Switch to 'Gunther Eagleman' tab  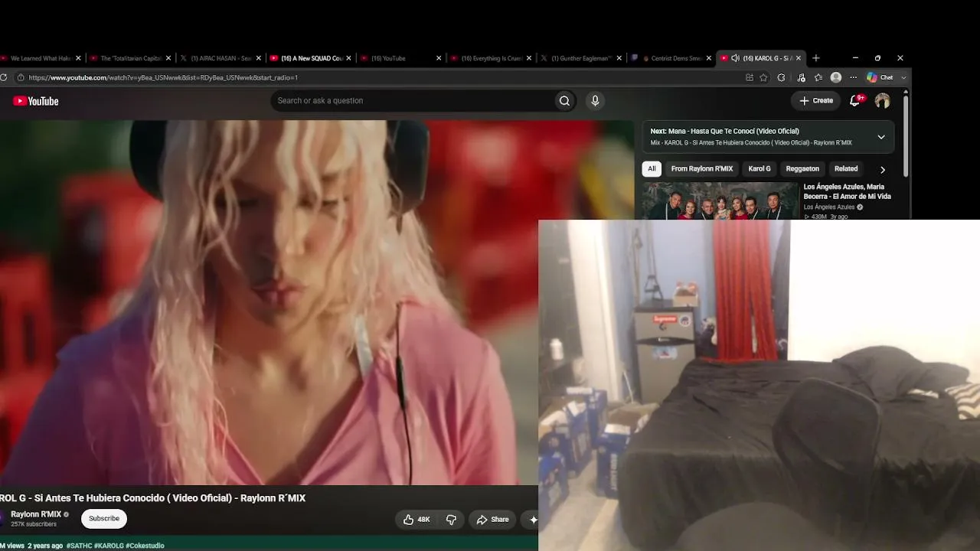pos(582,58)
